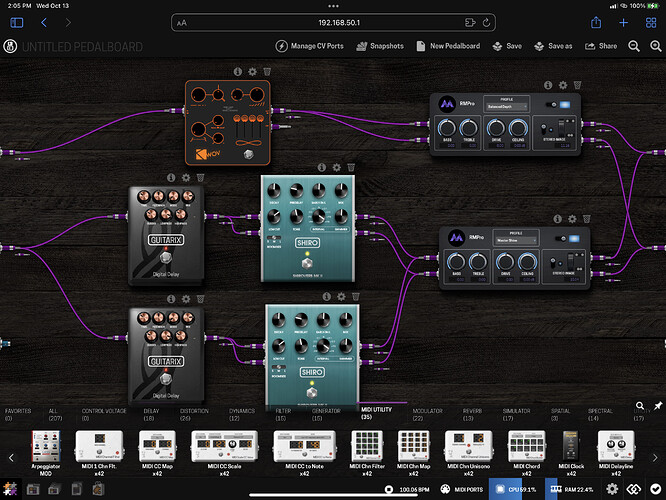Open the bypass chain icon in bottom bar
The image size is (666, 500).
634,489
